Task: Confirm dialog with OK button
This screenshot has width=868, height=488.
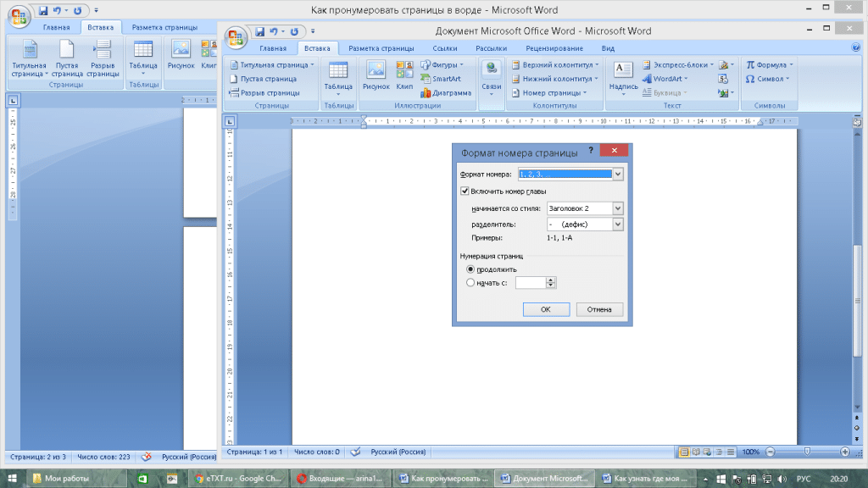Action: pos(546,309)
